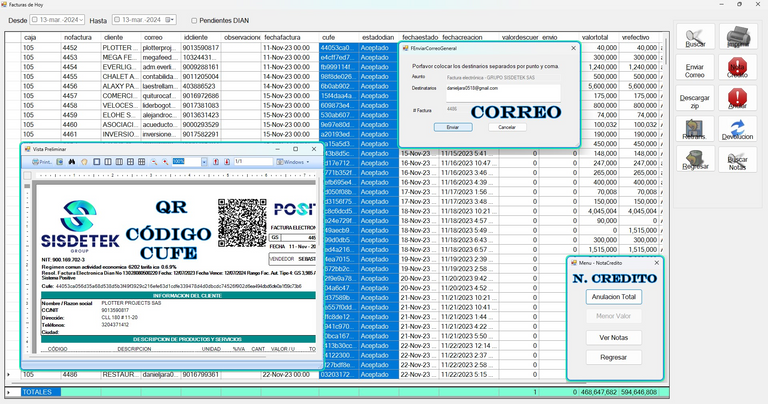Click valortotal cell 5,600,000
This screenshot has height=404, width=768.
click(599, 86)
